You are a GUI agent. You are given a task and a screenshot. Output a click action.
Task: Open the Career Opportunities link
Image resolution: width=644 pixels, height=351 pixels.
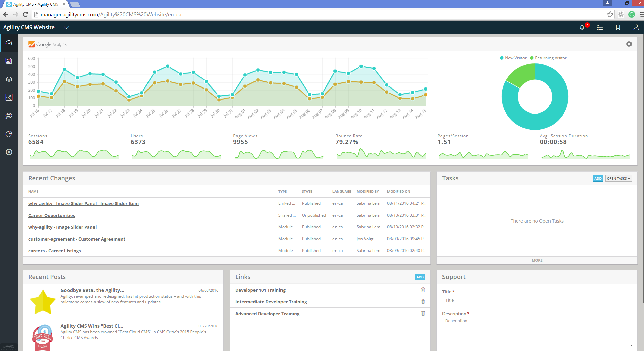[x=52, y=215]
